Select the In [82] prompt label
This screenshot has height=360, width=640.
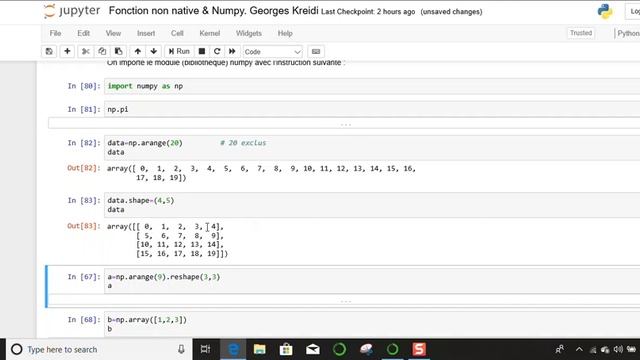pyautogui.click(x=84, y=143)
